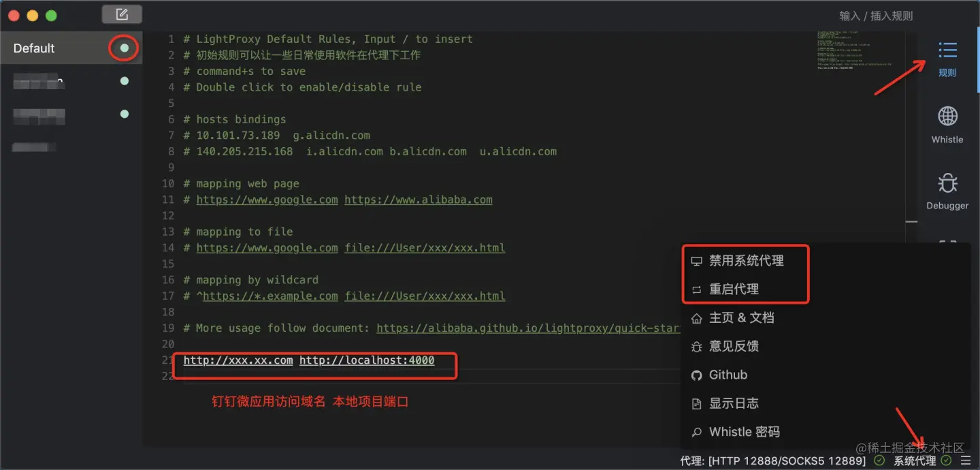
Task: Click the restart arrows icon beside 重启代理
Action: pyautogui.click(x=696, y=289)
